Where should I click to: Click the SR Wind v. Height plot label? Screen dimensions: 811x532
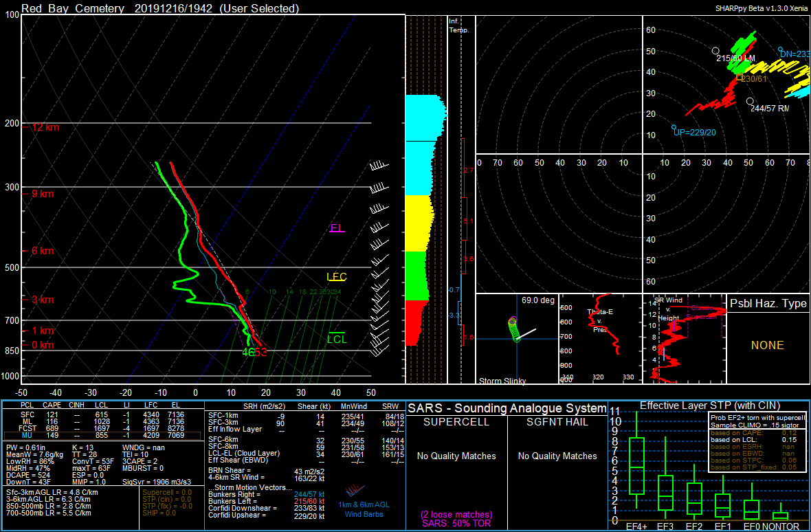[x=668, y=308]
